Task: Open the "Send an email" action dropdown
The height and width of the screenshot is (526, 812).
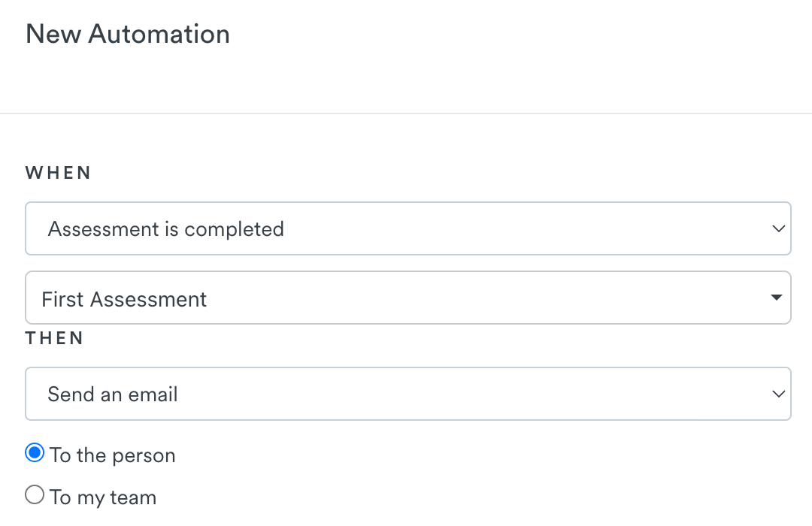Action: click(x=408, y=394)
